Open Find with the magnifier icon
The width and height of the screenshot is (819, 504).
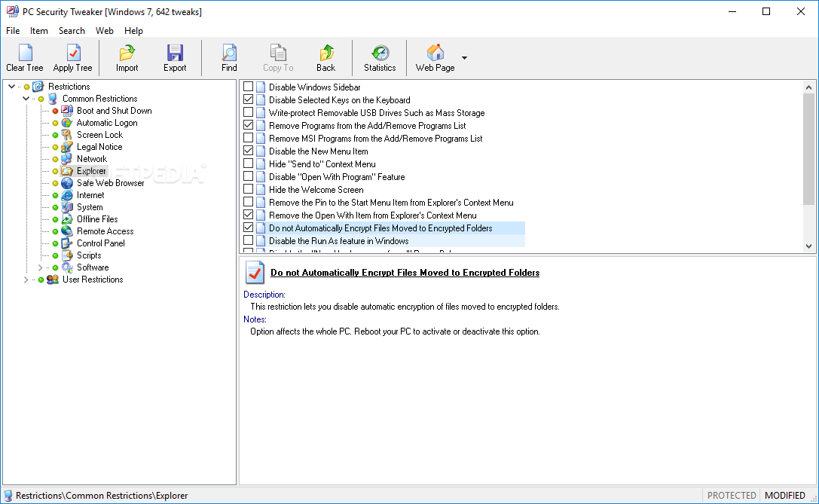pos(229,53)
